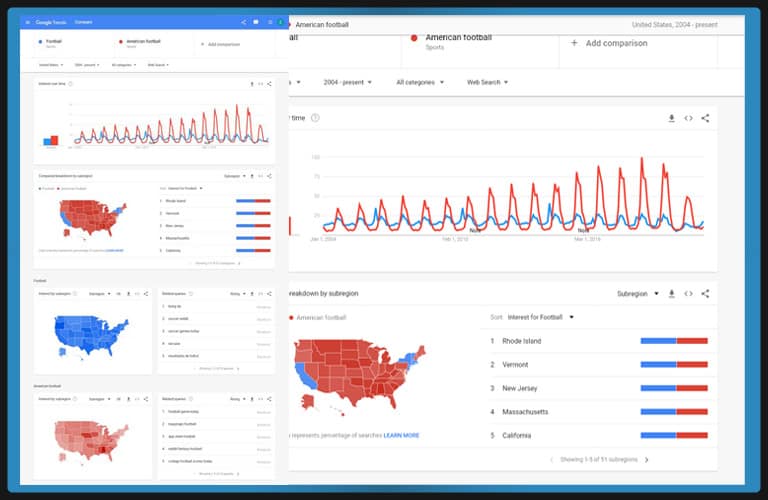Open enlarged 'Web Search' dropdown
This screenshot has width=768, height=500.
(487, 82)
